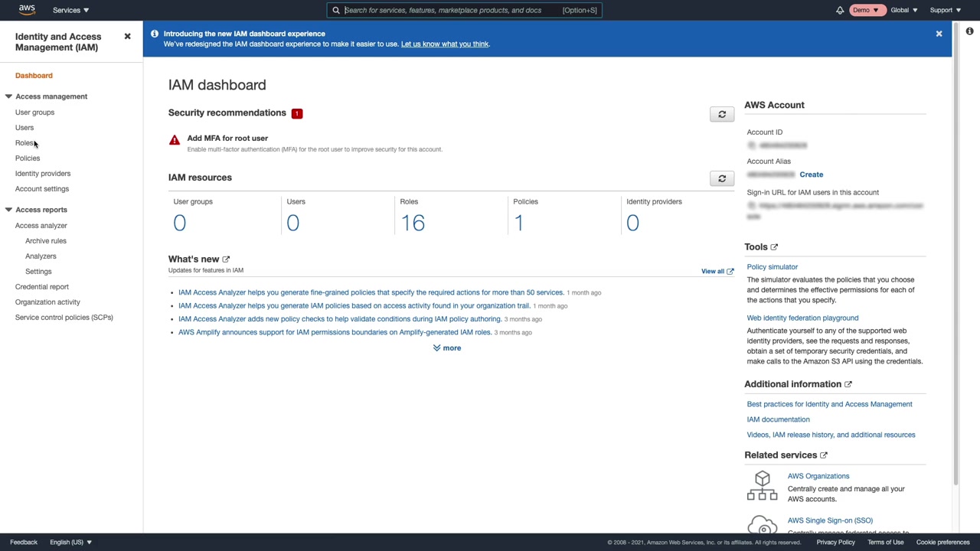
Task: Open Credential report in the sidebar
Action: (42, 287)
